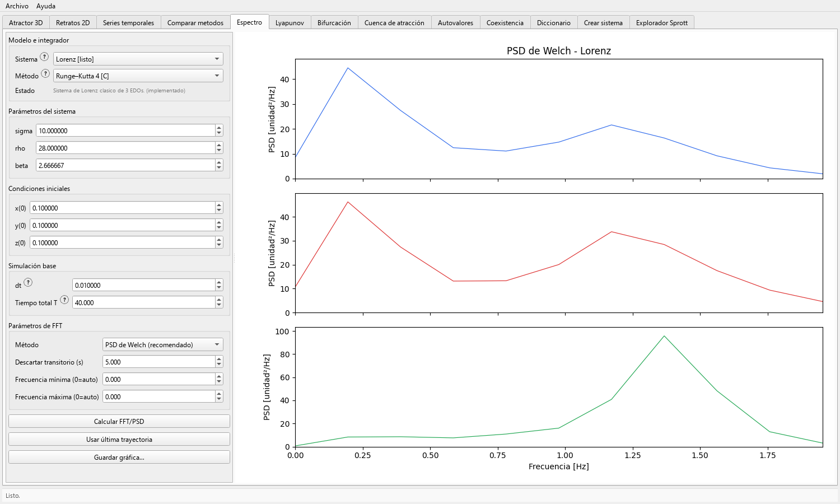Click the help icon next to Sistema
Screen dimensions: 840x504
[x=45, y=57]
